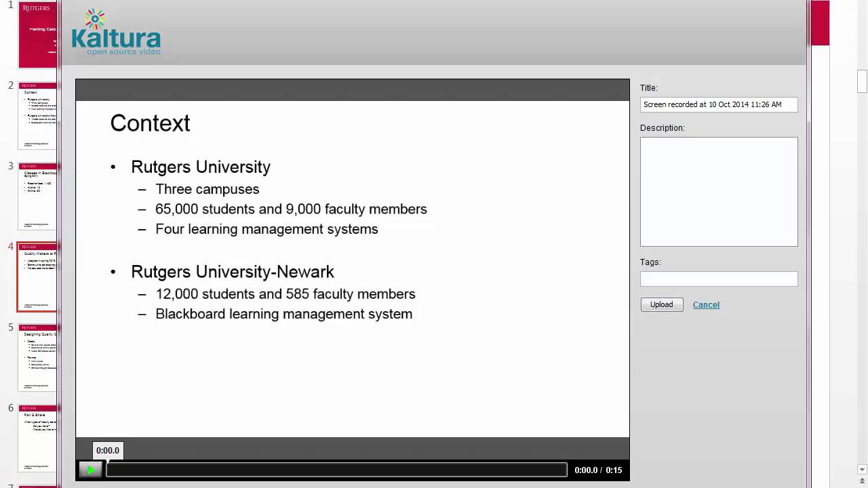This screenshot has width=868, height=488.
Task: Click the Tags input field
Action: coord(719,279)
